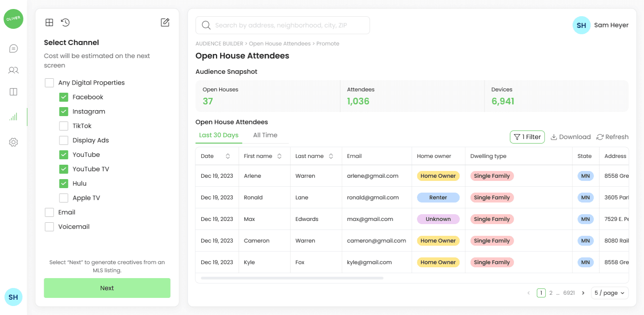Click the grid layout icon above Select Channel
Screen dimensions: 644x315
[x=49, y=22]
